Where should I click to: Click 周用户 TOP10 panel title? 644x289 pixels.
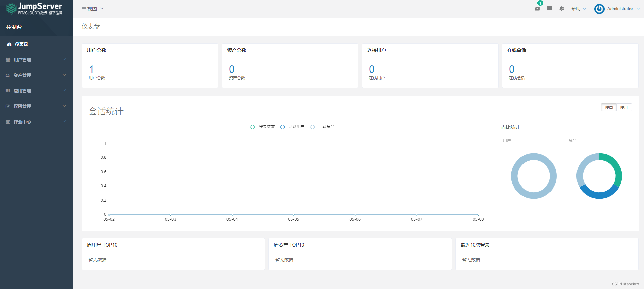click(102, 245)
